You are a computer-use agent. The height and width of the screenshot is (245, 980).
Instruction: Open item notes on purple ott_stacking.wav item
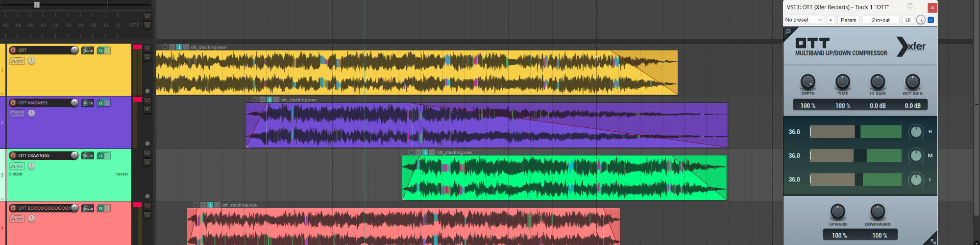click(269, 99)
